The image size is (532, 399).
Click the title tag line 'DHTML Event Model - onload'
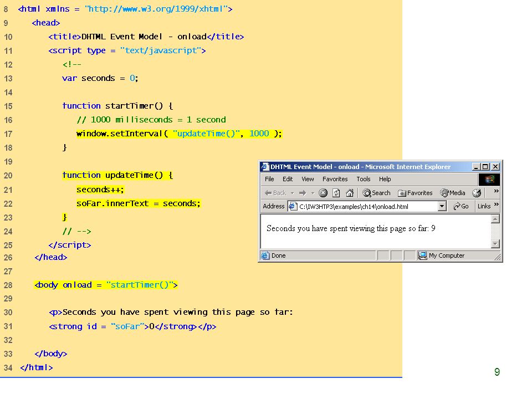(146, 37)
